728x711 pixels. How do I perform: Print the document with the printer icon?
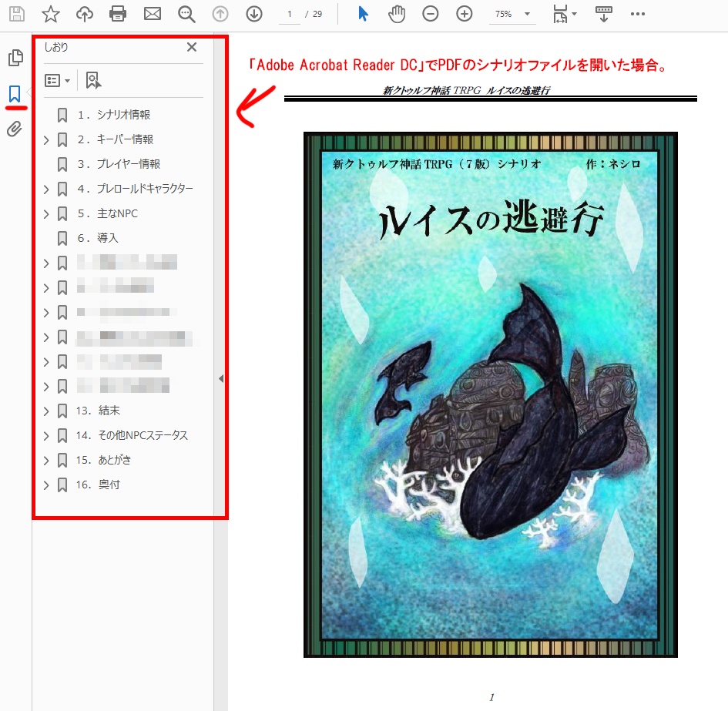[119, 13]
